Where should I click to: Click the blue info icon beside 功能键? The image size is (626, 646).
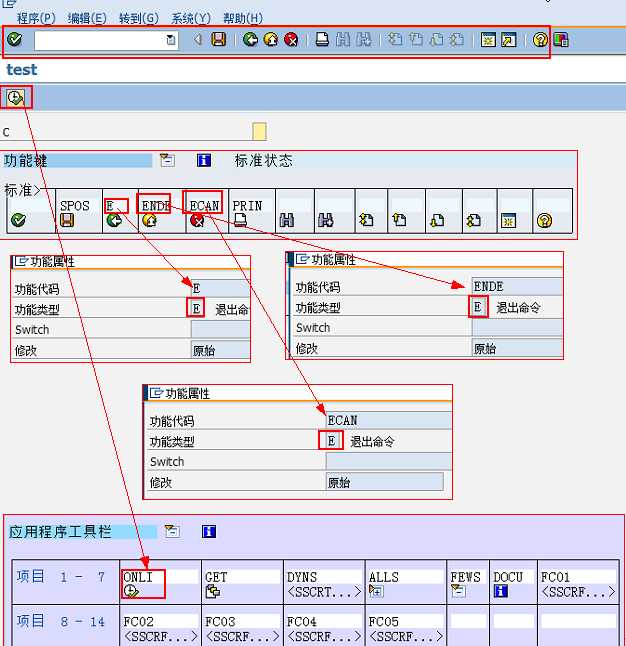(x=204, y=160)
